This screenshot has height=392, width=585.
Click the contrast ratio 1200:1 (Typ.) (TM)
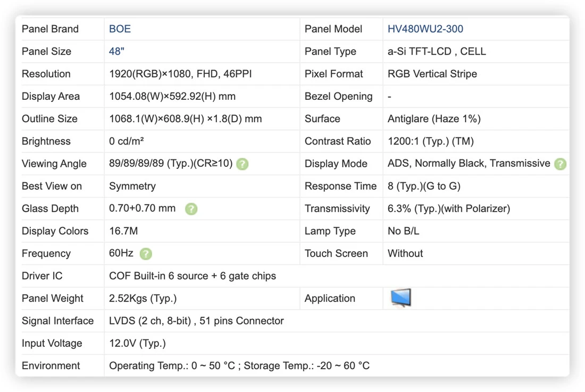click(431, 141)
